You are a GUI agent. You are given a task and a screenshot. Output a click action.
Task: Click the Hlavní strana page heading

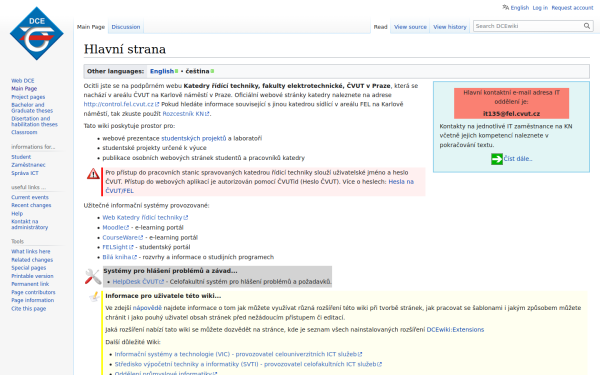125,49
